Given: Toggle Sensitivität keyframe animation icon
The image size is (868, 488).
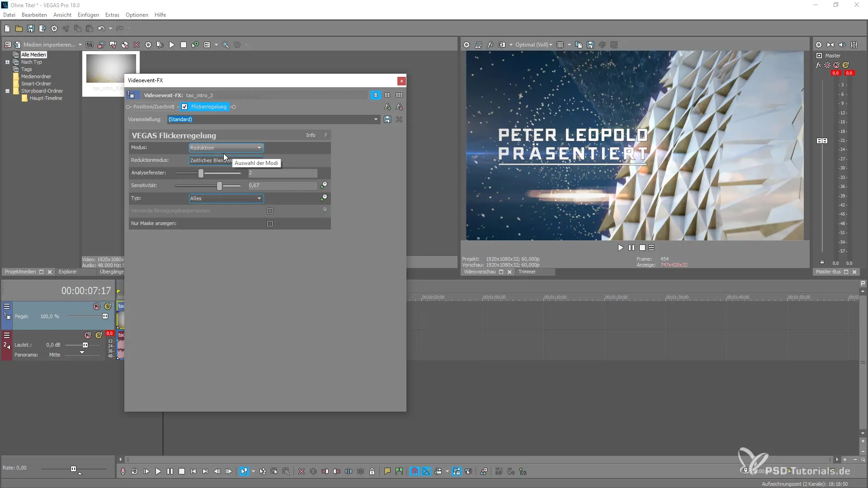Looking at the screenshot, I should (x=324, y=185).
